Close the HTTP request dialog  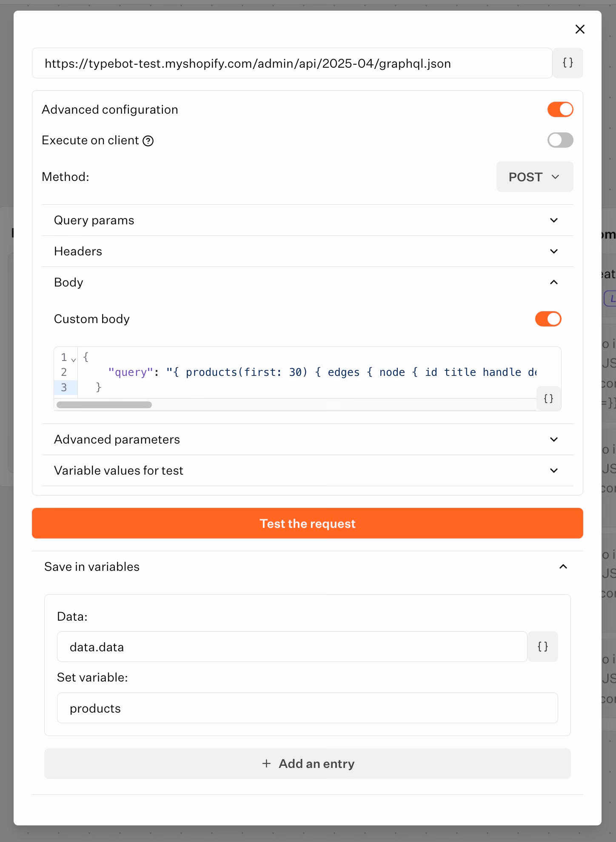click(x=580, y=29)
